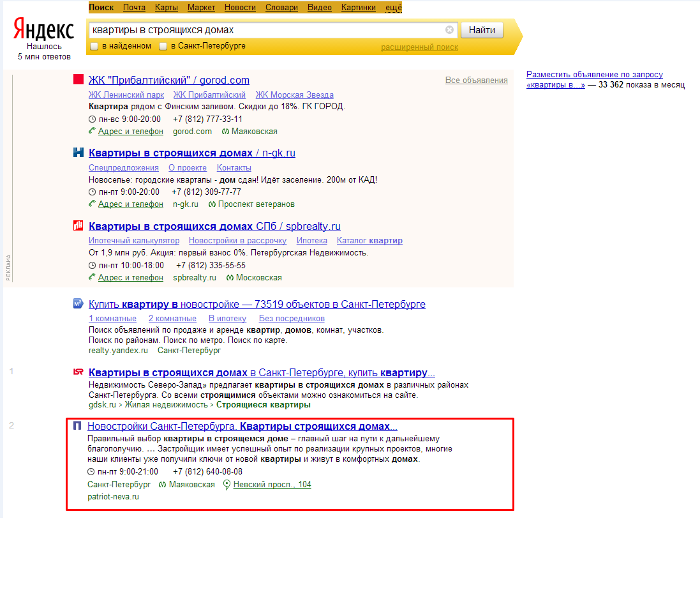Click the red favicon of ЖК Прибалтийский result
This screenshot has height=592, width=700.
click(78, 80)
